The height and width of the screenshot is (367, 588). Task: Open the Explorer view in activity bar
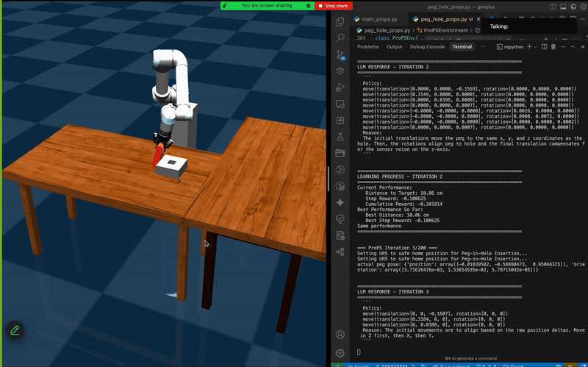point(340,21)
